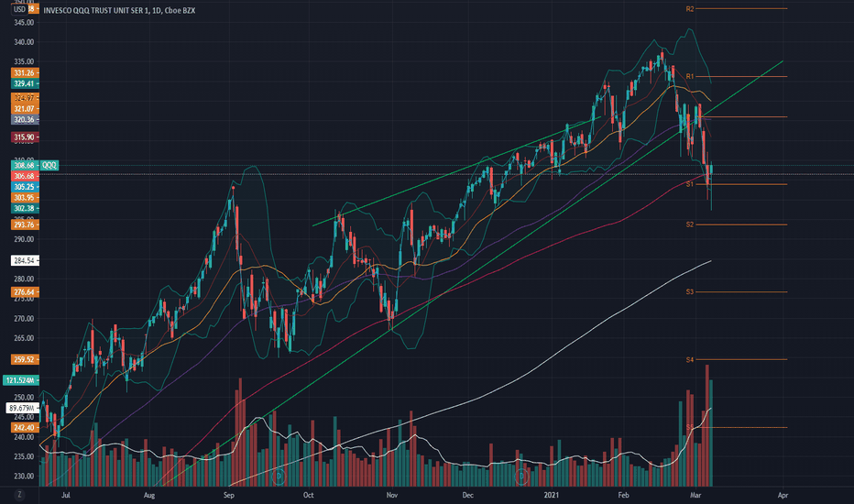This screenshot has width=854, height=504.
Task: Click the 235.00 price axis value
Action: (x=24, y=457)
